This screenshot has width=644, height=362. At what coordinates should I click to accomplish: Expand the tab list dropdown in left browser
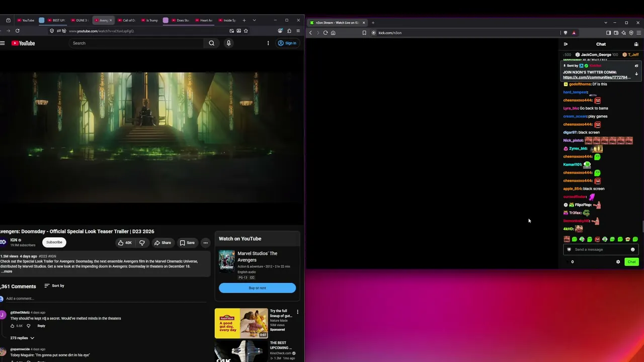pos(254,20)
